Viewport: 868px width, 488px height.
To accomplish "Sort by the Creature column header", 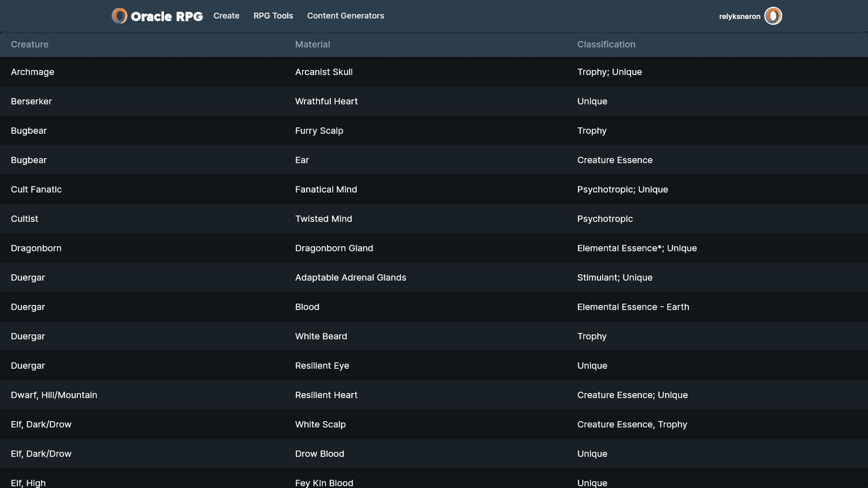I will [29, 44].
